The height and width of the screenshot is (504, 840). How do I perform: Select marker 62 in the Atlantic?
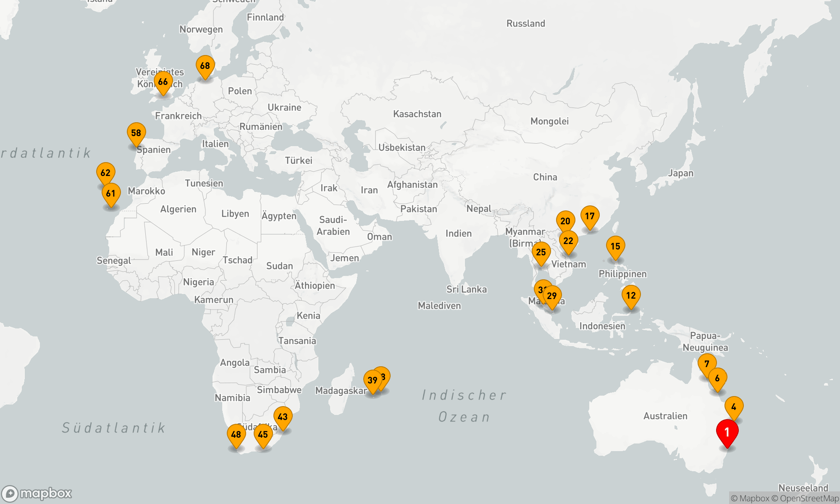pos(105,173)
